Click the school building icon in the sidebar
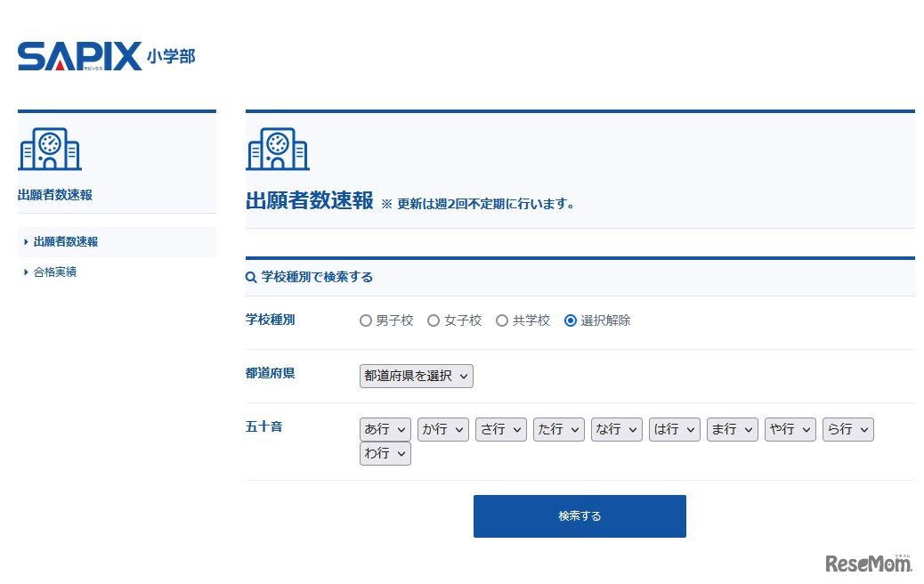Screen dimensions: 924x584 coord(50,150)
